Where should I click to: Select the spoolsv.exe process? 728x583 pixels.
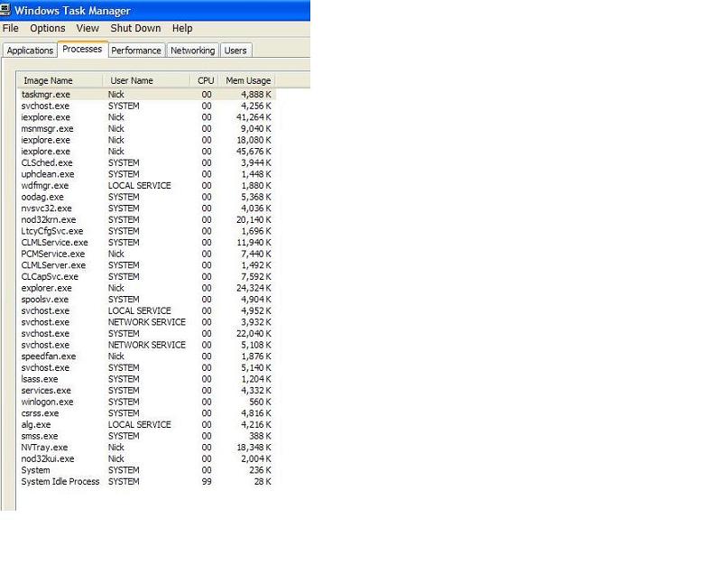(x=147, y=299)
